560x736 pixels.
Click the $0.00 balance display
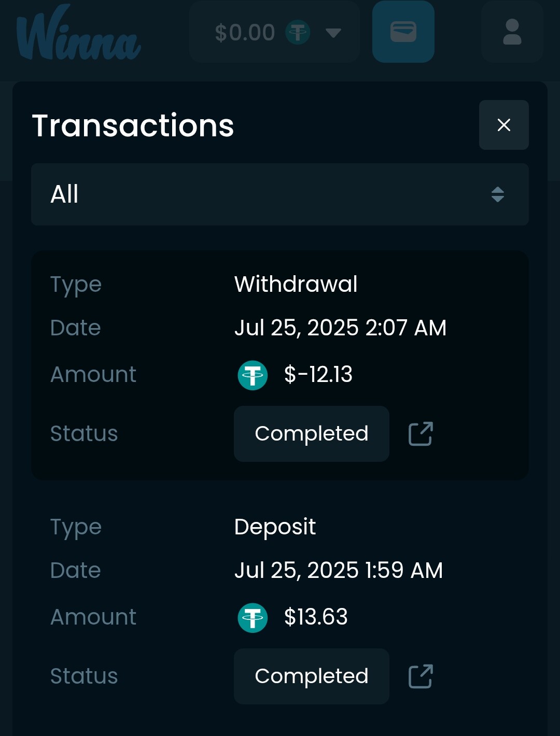pos(245,32)
